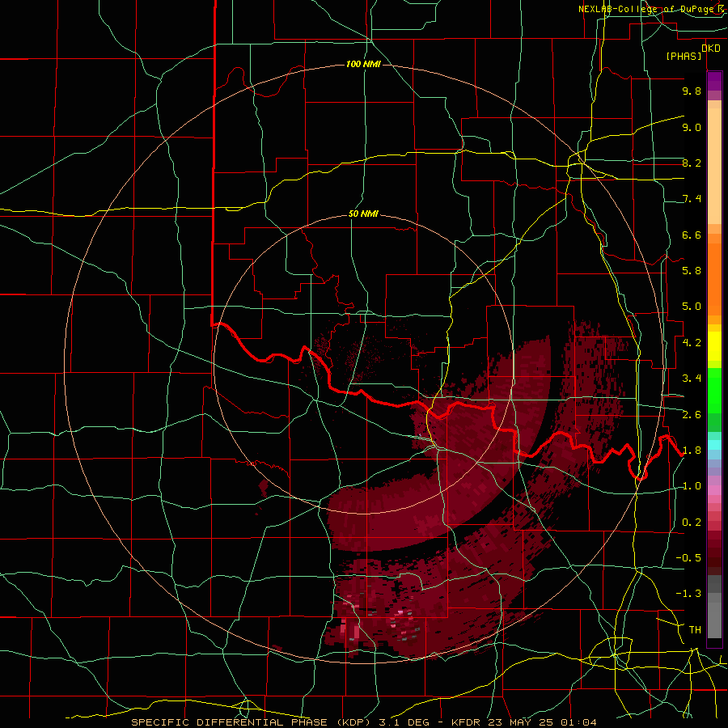Click the light peach segment of the color bar
The height and width of the screenshot is (728, 728).
click(x=714, y=166)
